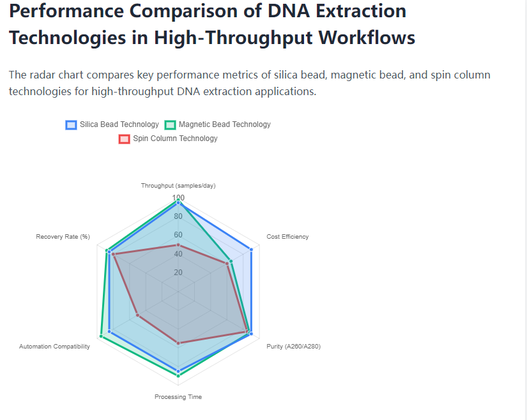527x420 pixels.
Task: Toggle the Spin Column Technology legend label
Action: (174, 139)
